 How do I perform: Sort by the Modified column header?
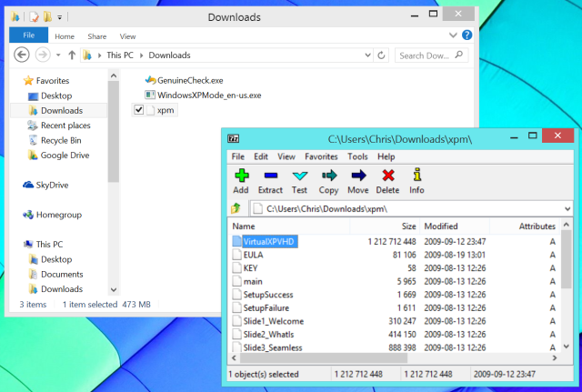(x=441, y=226)
